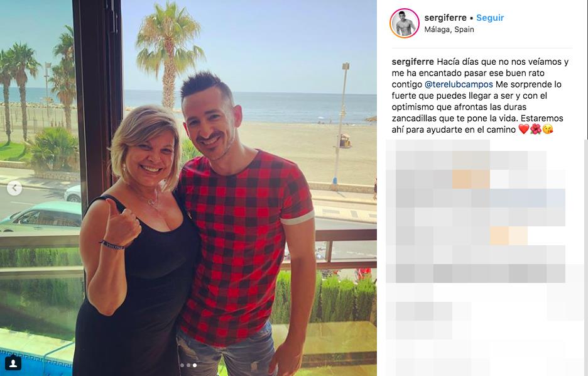Jump to the second carousel dot

click(188, 365)
